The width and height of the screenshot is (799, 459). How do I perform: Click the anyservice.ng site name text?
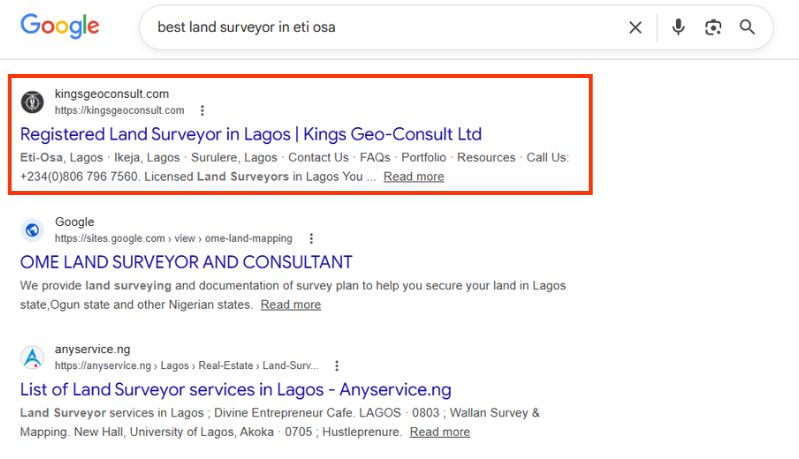pyautogui.click(x=93, y=349)
